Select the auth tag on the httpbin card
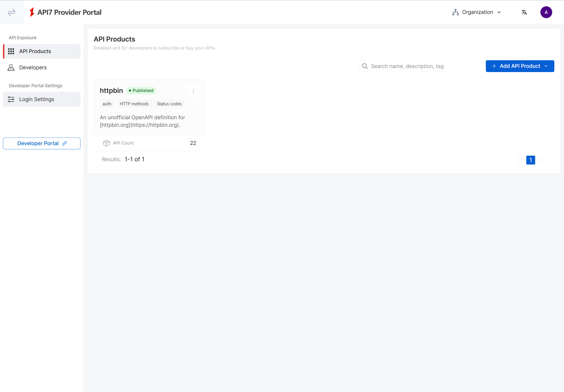 [107, 103]
